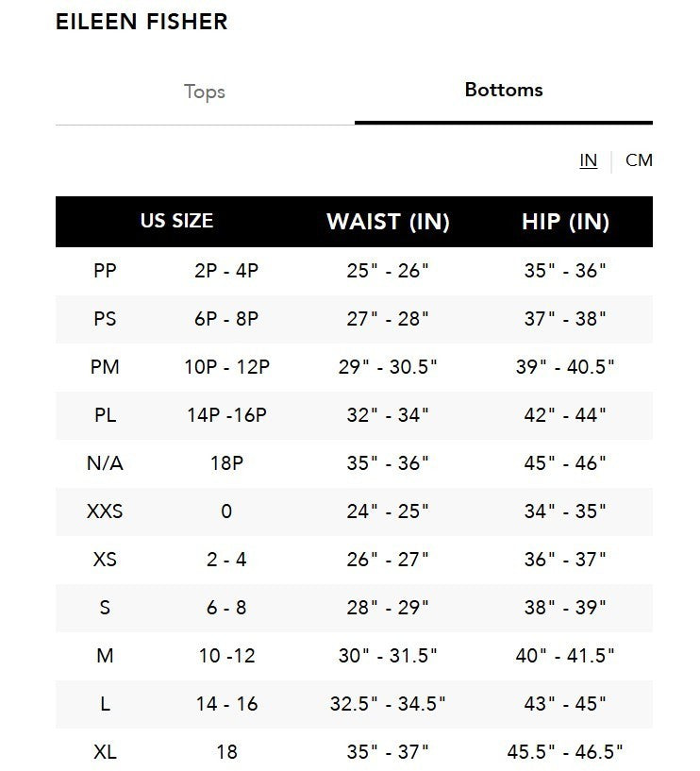
Task: Select the M size row label
Action: (105, 656)
